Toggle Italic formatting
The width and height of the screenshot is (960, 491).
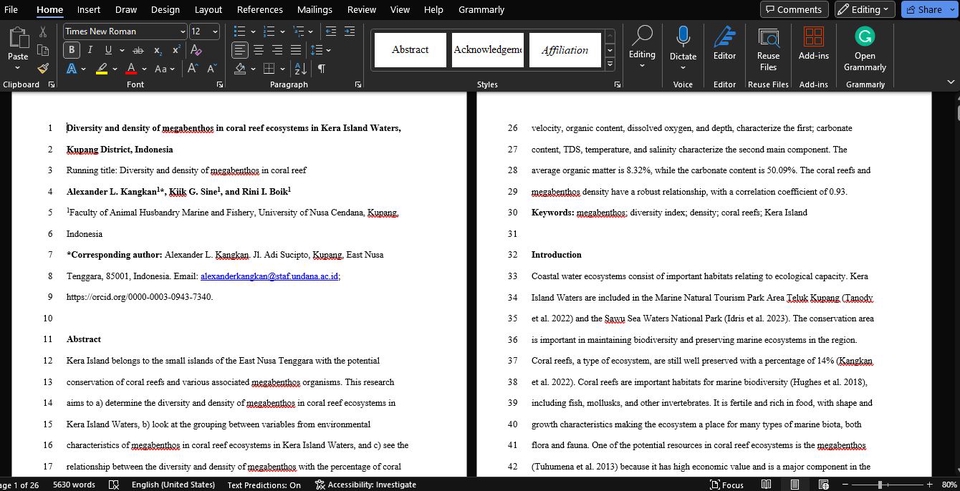(x=90, y=50)
